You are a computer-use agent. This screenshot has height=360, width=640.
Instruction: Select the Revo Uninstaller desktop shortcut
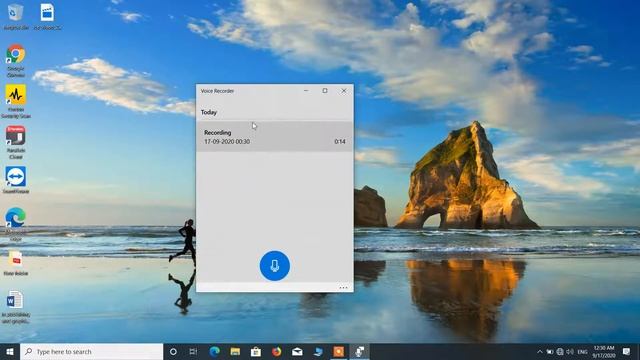click(x=16, y=142)
